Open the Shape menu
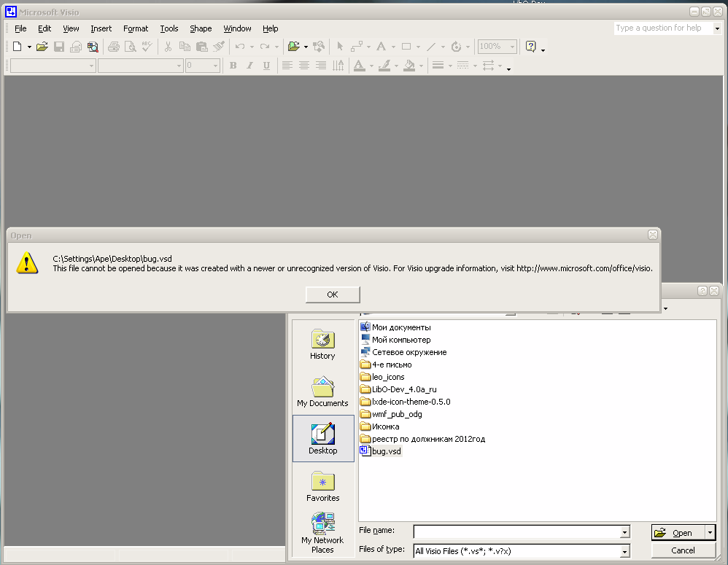 pyautogui.click(x=201, y=28)
